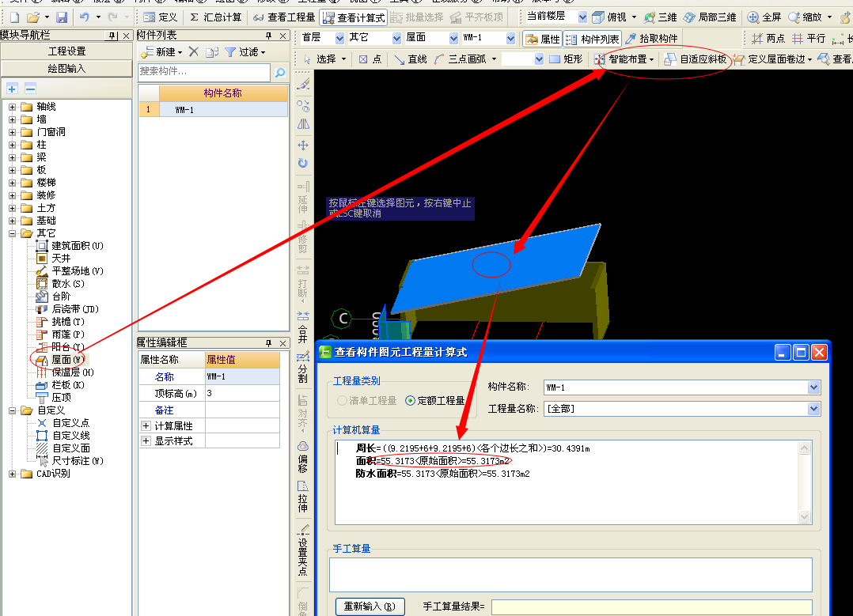Toggle the 构件列表 component list button
The height and width of the screenshot is (616, 853).
(x=592, y=40)
